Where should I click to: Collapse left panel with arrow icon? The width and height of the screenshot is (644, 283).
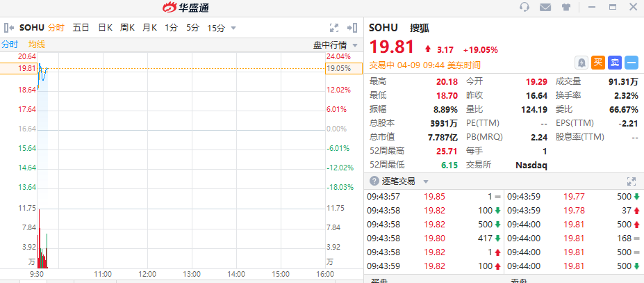[x=9, y=28]
